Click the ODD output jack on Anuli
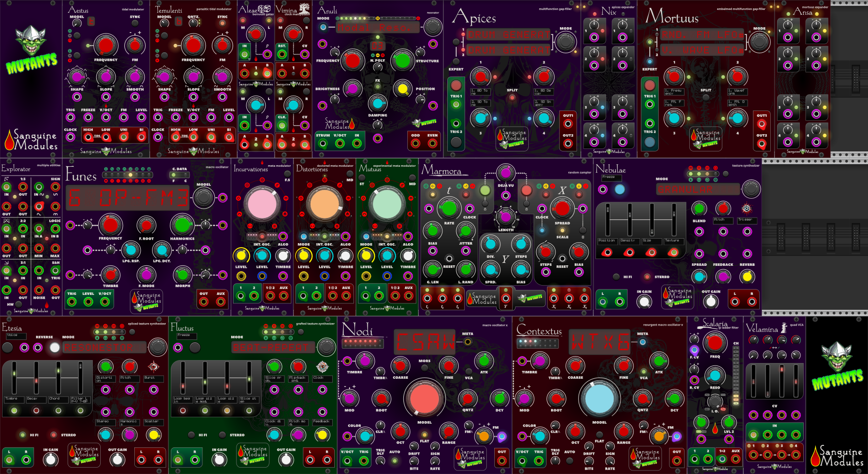This screenshot has height=474, width=868. pos(416,144)
